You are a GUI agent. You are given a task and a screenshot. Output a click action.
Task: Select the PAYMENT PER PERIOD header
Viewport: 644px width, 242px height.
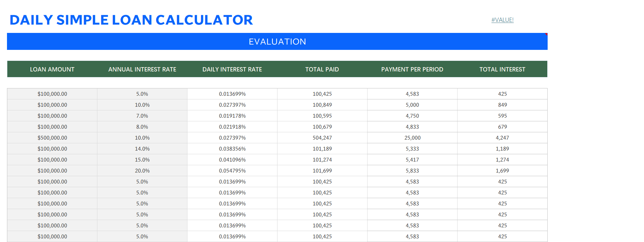click(412, 69)
